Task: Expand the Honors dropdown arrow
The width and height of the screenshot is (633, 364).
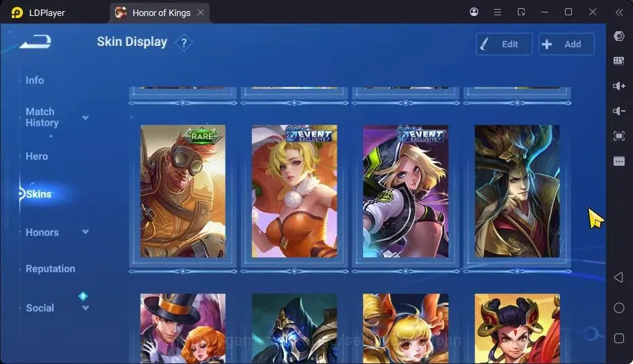Action: click(x=85, y=232)
